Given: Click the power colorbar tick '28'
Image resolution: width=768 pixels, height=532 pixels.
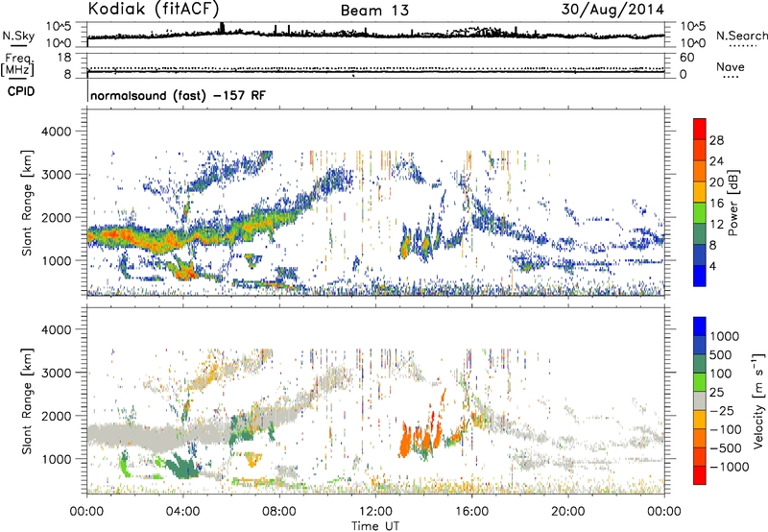Looking at the screenshot, I should (716, 140).
